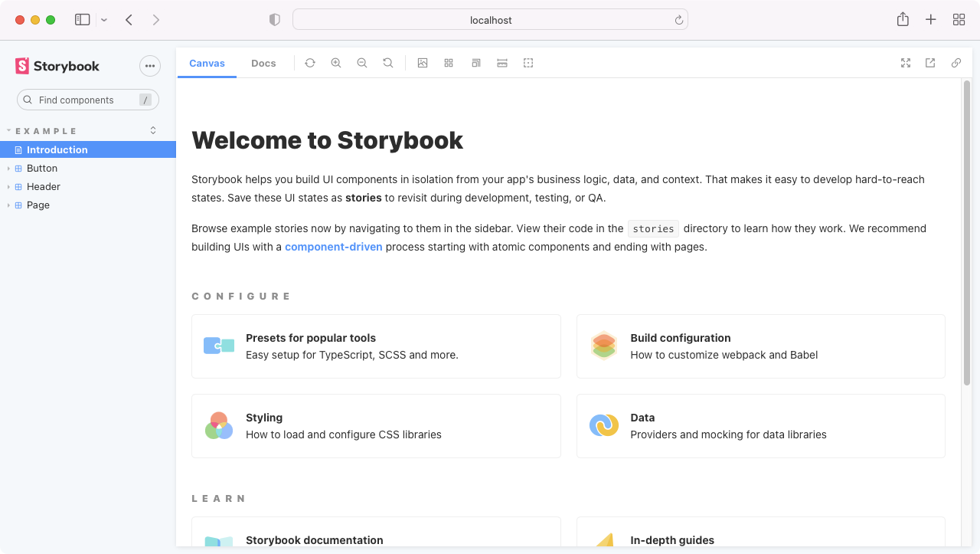Click the localhost address bar
Viewport: 980px width, 554px height.
(490, 20)
